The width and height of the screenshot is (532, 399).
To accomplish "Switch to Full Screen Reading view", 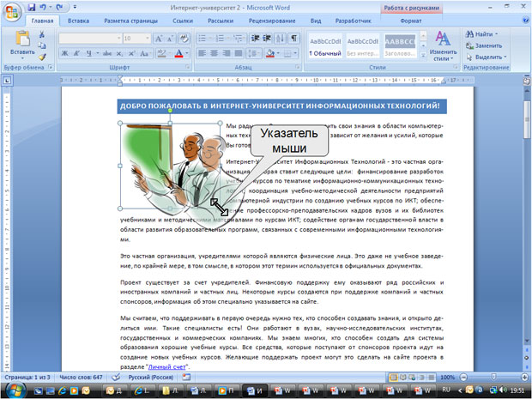I will tap(403, 378).
